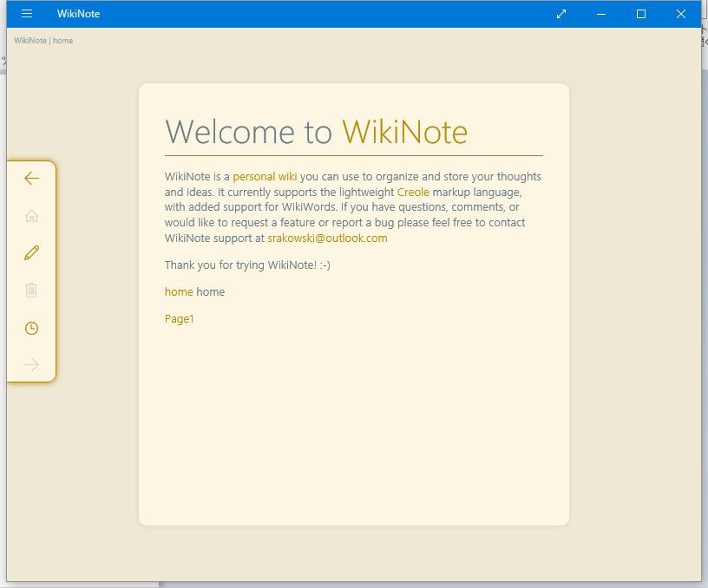Minimize the WikiNote window
Image resolution: width=708 pixels, height=588 pixels.
click(601, 14)
